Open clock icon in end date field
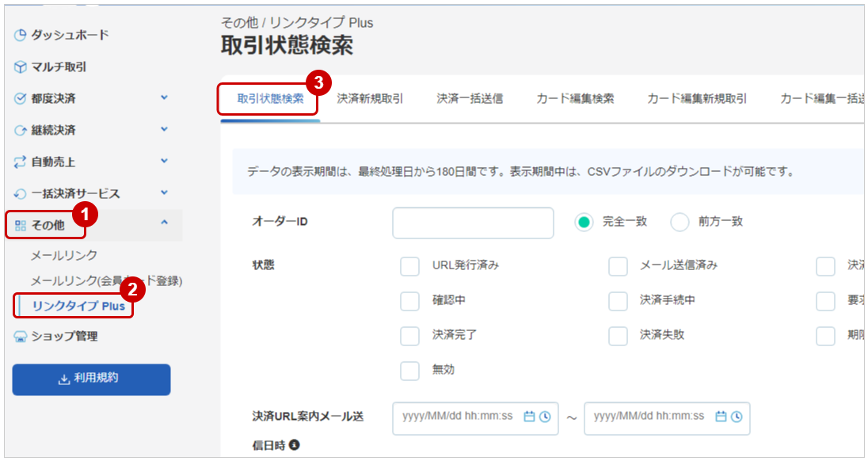868x461 pixels. [737, 416]
